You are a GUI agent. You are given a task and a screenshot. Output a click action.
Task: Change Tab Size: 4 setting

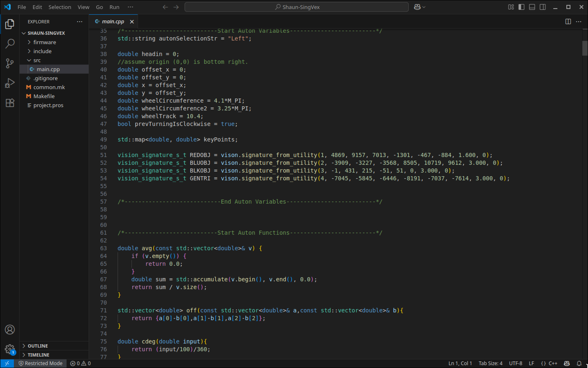[490, 363]
